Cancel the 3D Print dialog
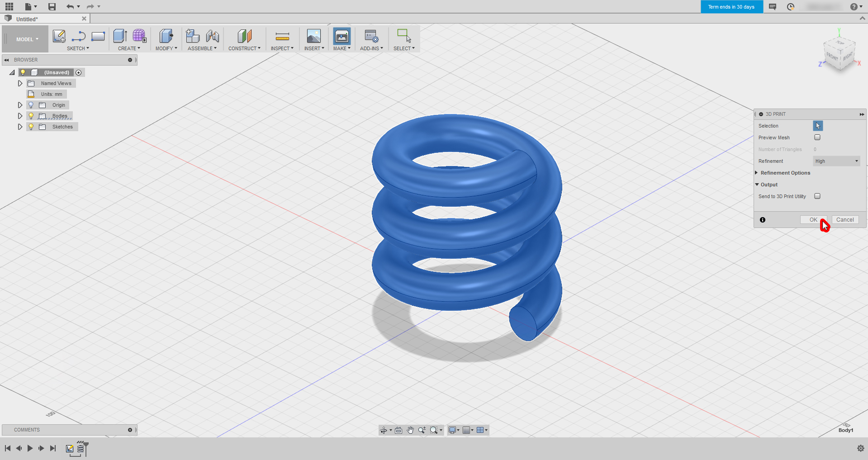This screenshot has height=460, width=868. [x=844, y=220]
